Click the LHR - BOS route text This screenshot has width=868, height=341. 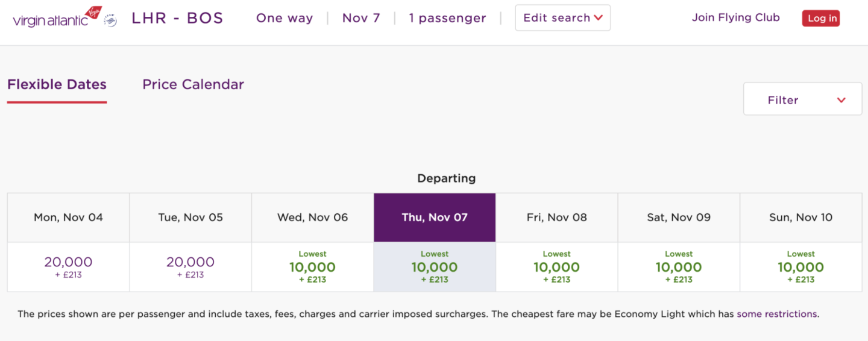[177, 18]
